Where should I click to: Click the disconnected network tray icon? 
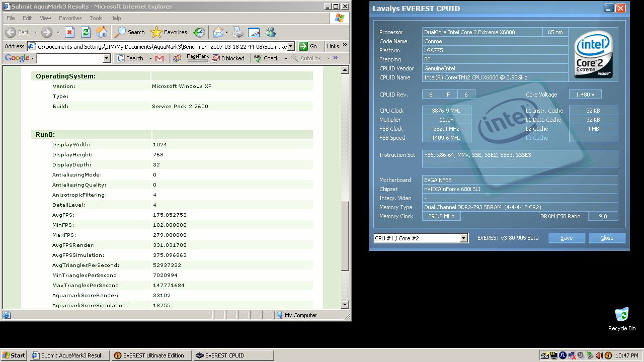[x=572, y=355]
